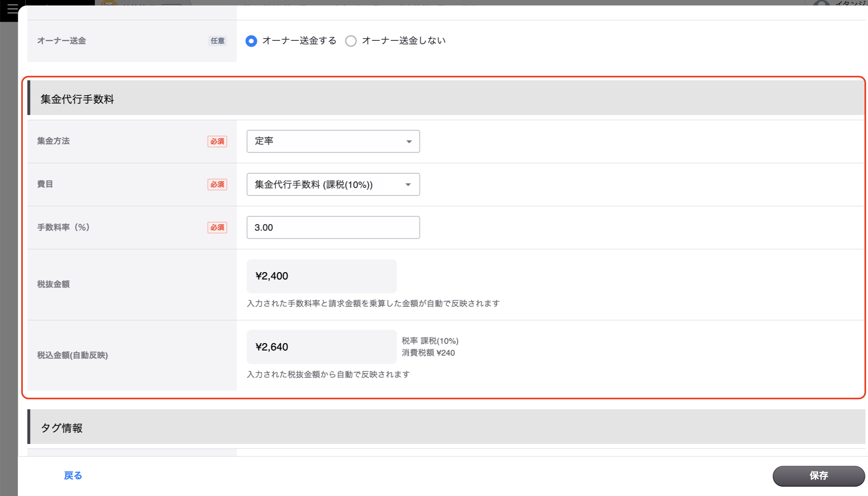Click the 必須 badge beside 費目
868x496 pixels.
(218, 184)
